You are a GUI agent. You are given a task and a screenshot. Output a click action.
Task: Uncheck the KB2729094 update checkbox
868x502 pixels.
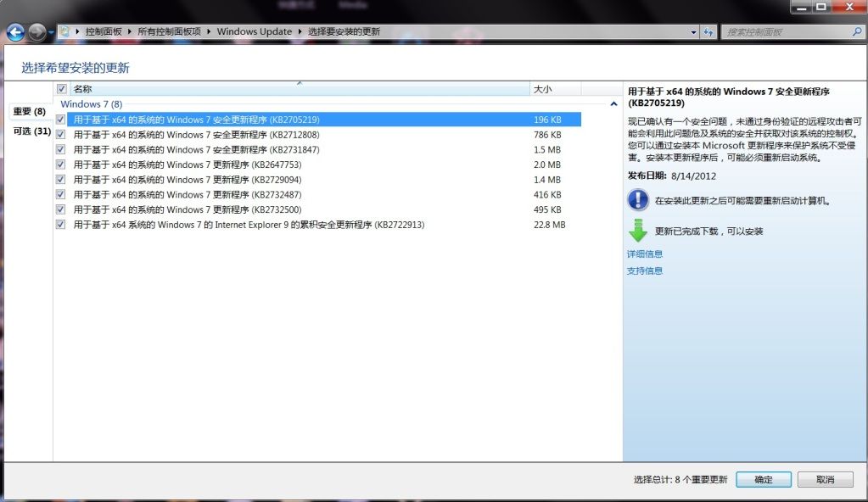[61, 179]
